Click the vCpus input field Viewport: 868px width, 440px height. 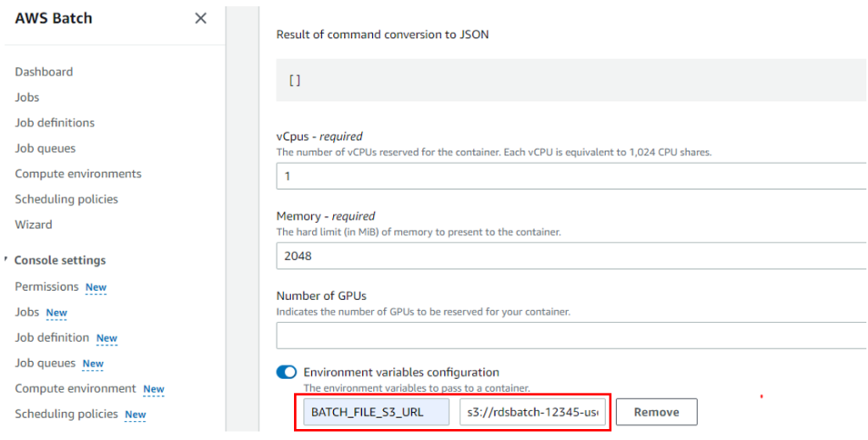(x=568, y=176)
